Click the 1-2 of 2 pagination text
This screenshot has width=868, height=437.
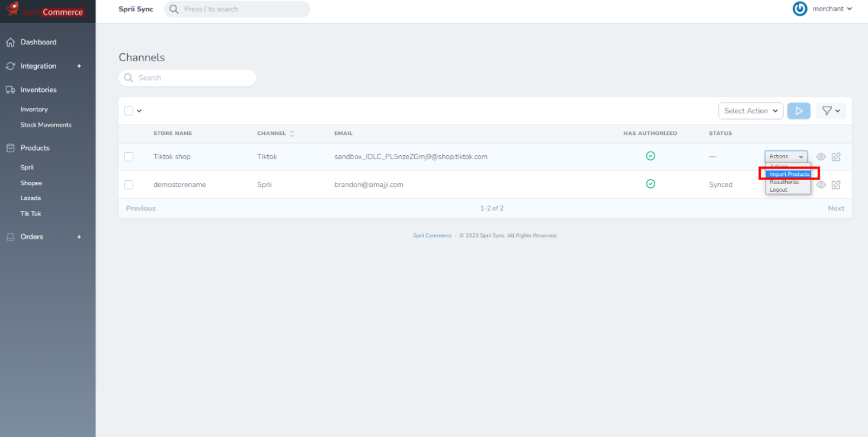click(x=492, y=208)
